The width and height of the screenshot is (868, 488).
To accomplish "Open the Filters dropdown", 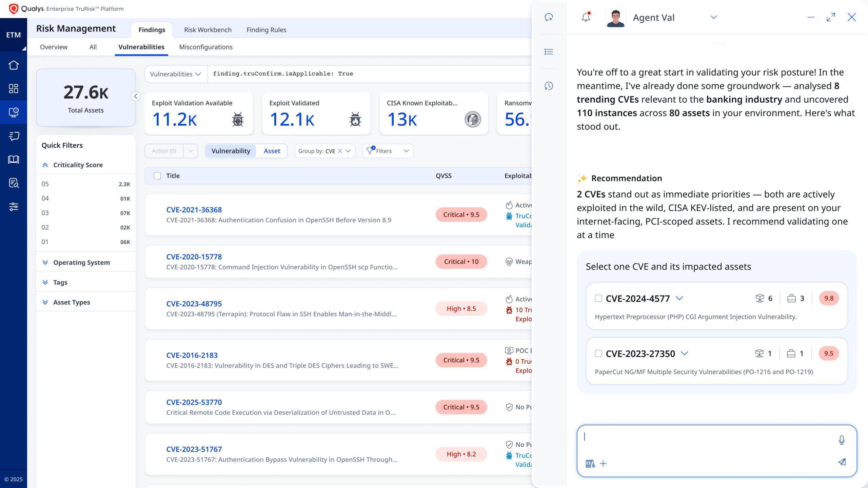I will [388, 151].
